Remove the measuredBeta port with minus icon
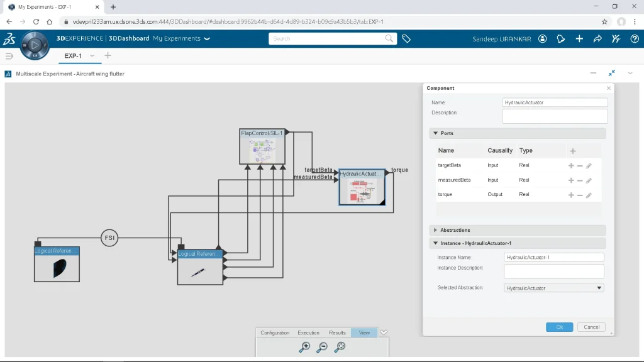 tap(580, 180)
